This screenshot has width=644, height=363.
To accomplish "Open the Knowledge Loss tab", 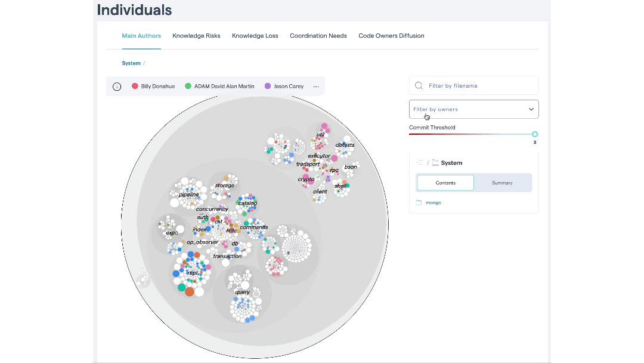I will click(255, 35).
